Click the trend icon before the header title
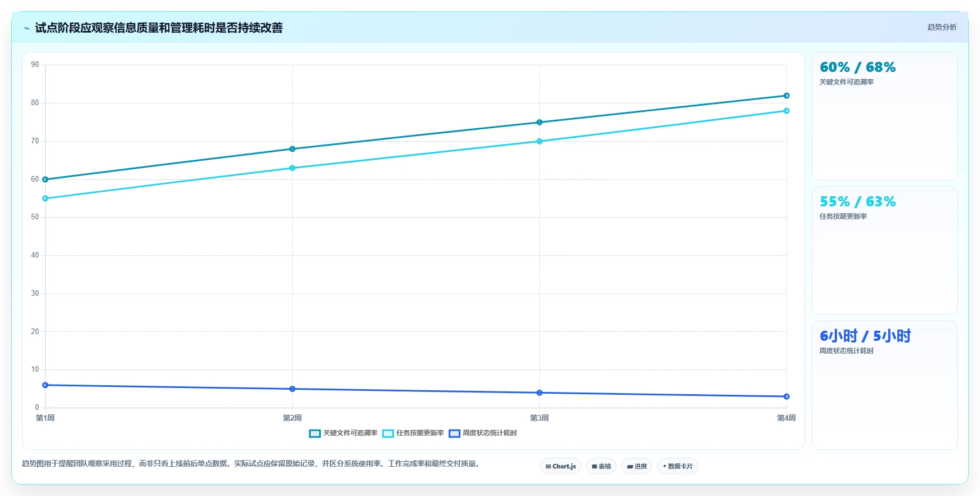 coord(26,28)
